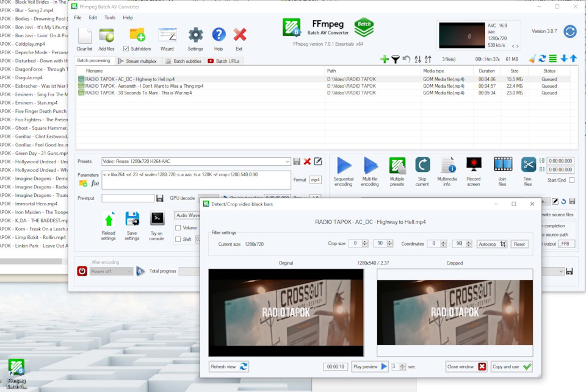Click Play preview in crop dialog
This screenshot has width=586, height=392.
[x=370, y=366]
